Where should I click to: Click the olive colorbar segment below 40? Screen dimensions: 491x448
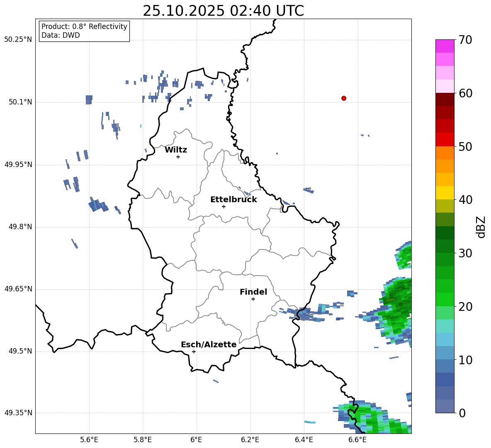point(445,206)
